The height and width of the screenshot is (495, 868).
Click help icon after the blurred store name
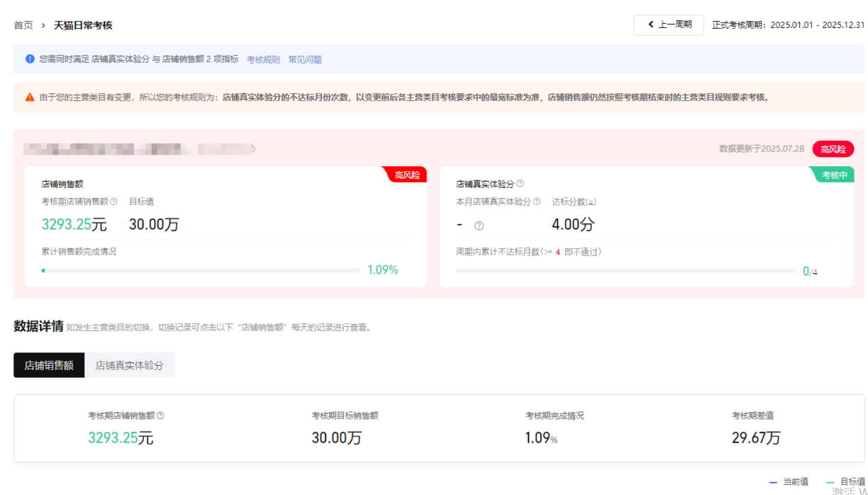pyautogui.click(x=252, y=149)
